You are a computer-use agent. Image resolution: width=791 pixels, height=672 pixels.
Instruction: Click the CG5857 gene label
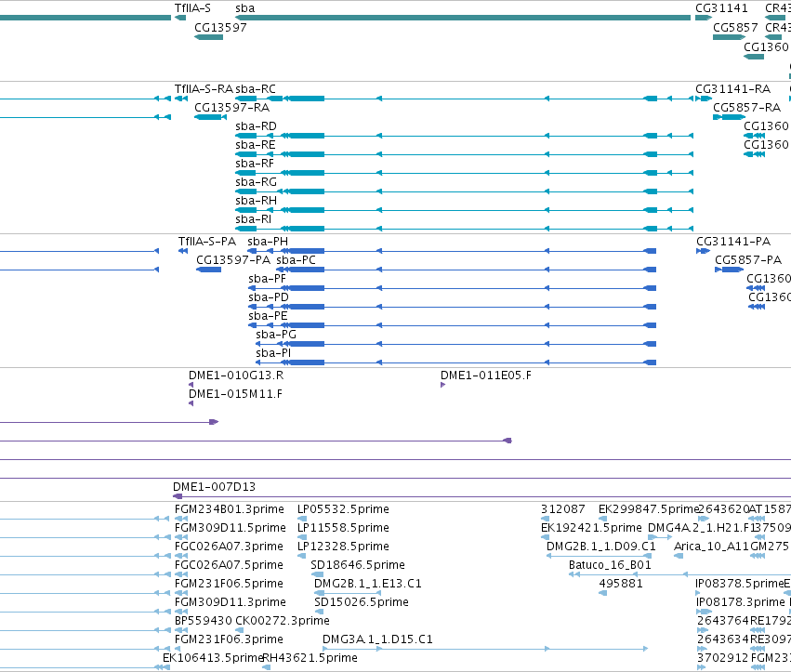coord(735,27)
